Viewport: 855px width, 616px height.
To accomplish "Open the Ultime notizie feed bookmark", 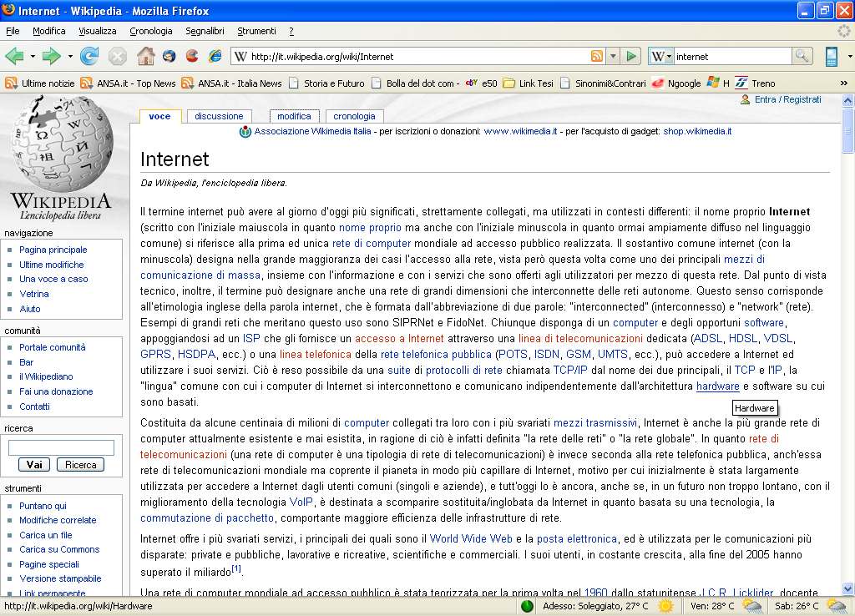I will coord(40,83).
